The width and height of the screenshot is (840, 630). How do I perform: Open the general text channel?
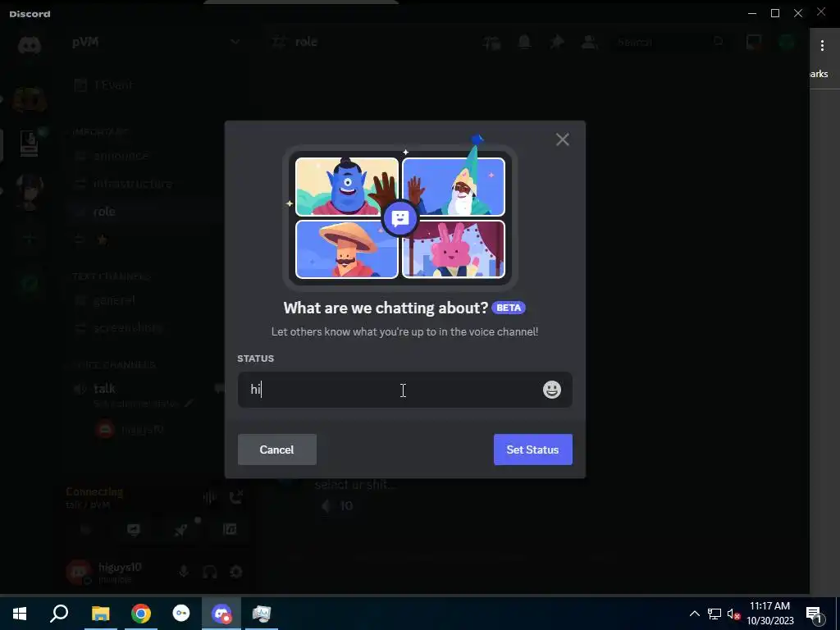(114, 300)
